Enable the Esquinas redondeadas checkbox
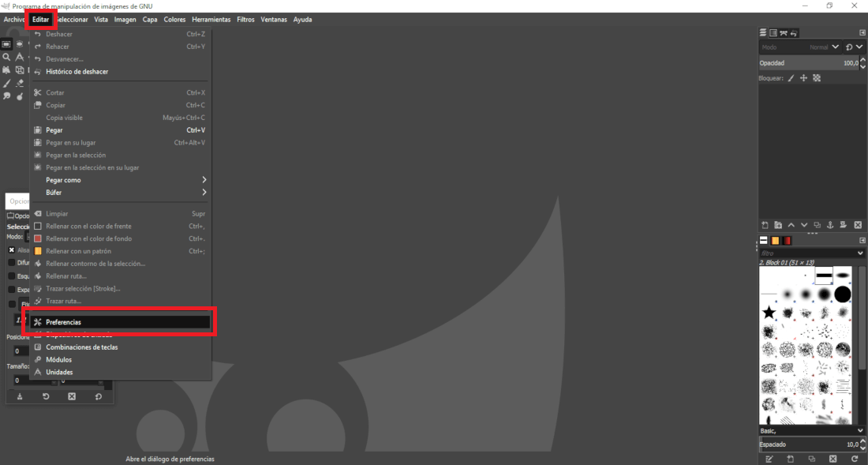This screenshot has height=465, width=868. [12, 276]
